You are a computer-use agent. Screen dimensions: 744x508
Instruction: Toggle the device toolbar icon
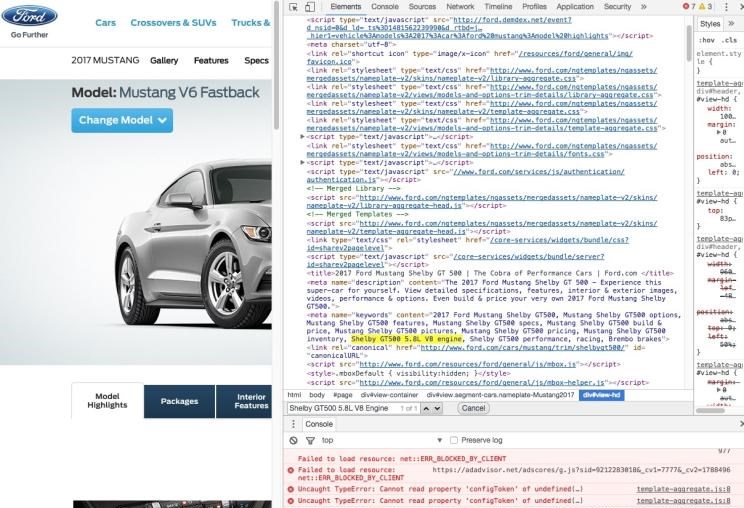310,7
